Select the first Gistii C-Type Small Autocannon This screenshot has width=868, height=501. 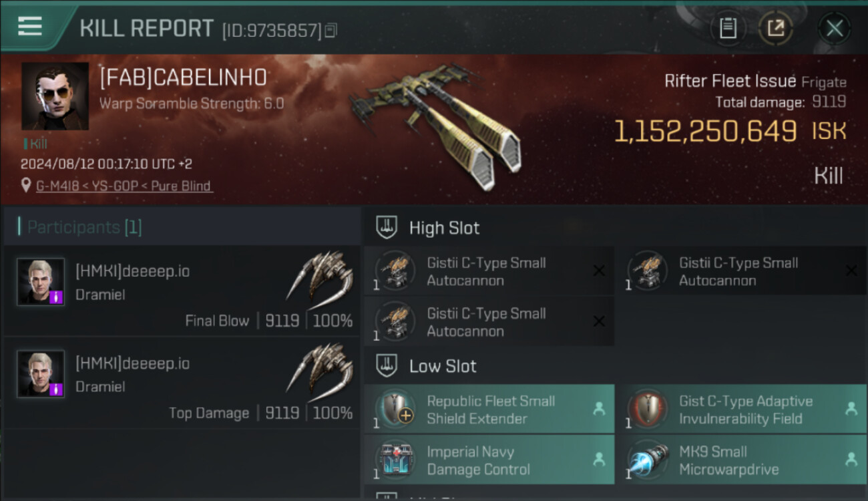click(x=489, y=271)
